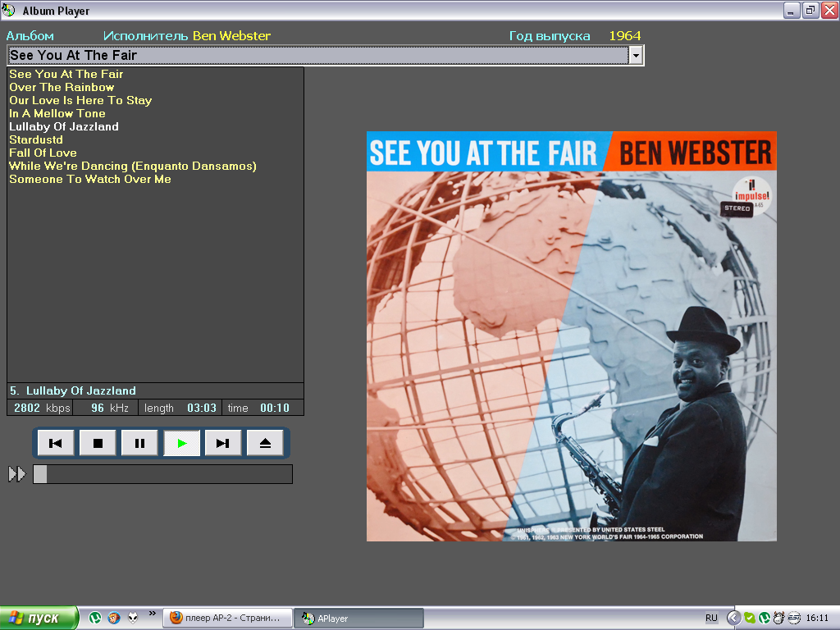Click the length 03:03 readout
This screenshot has height=630, width=840.
click(x=180, y=408)
